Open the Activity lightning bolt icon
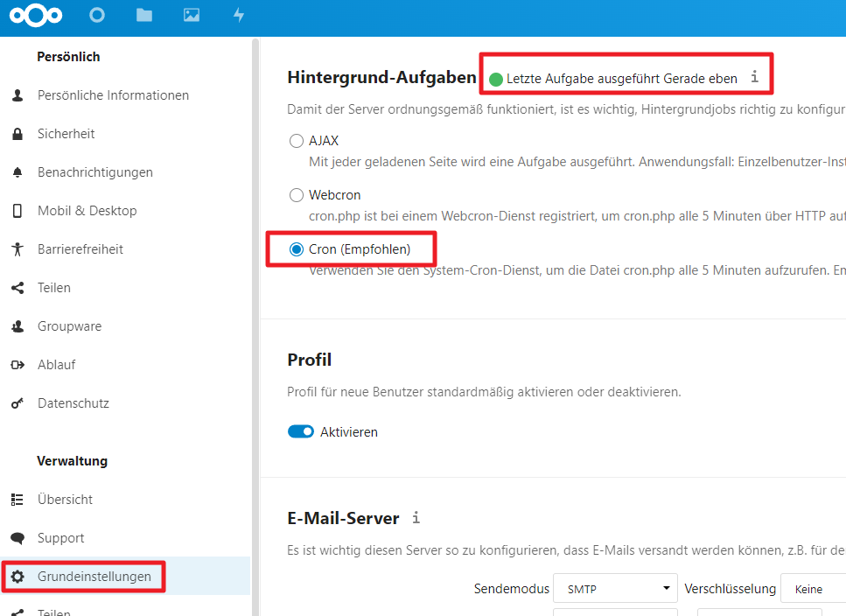 238,16
